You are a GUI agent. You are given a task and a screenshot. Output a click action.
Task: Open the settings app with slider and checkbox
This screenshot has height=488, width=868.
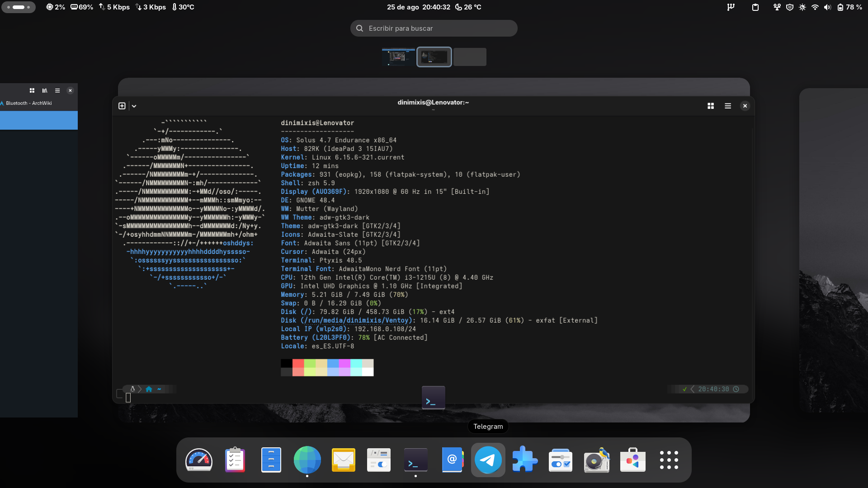(x=561, y=460)
